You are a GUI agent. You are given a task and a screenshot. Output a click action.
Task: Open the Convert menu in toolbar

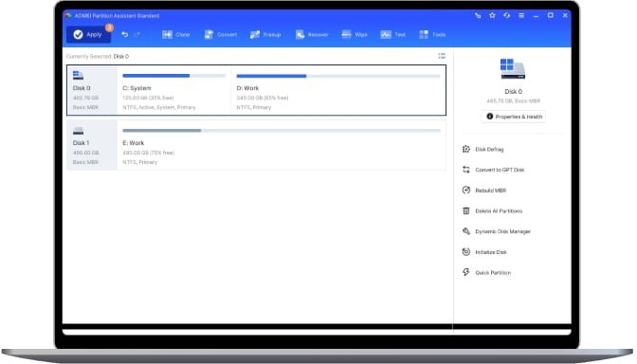click(221, 34)
